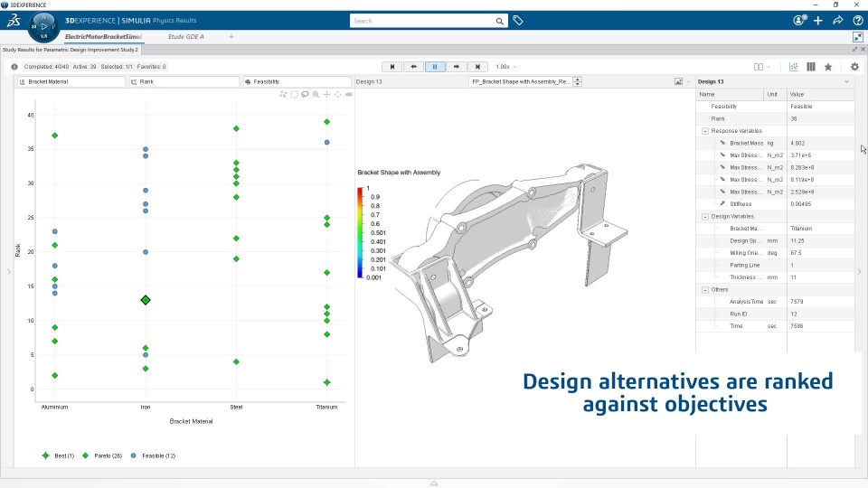
Task: Toggle Best (1) legend entry
Action: tap(58, 455)
